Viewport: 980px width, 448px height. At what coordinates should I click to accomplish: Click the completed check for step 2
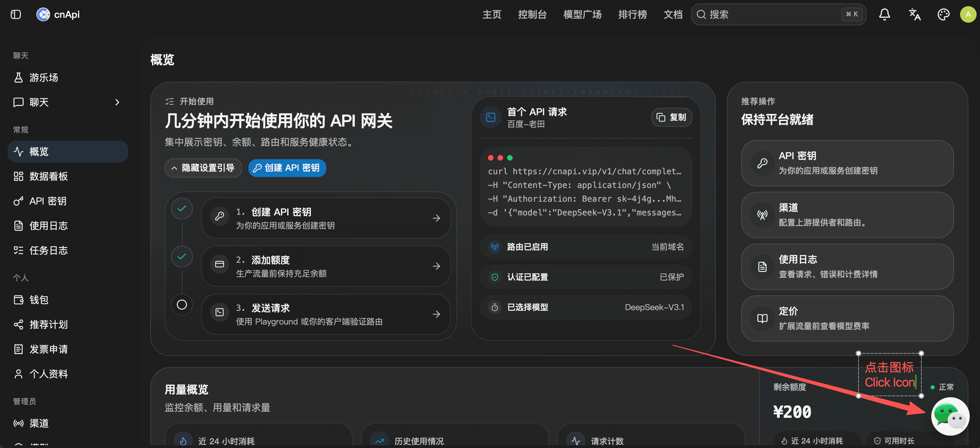click(x=182, y=256)
